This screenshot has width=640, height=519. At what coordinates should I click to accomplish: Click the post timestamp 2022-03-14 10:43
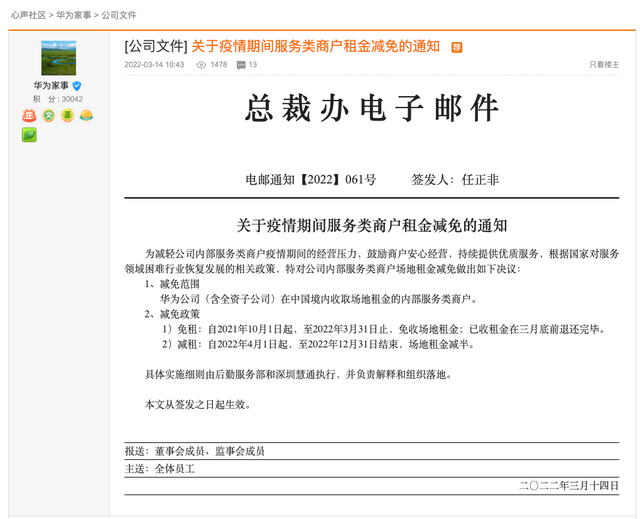click(154, 64)
